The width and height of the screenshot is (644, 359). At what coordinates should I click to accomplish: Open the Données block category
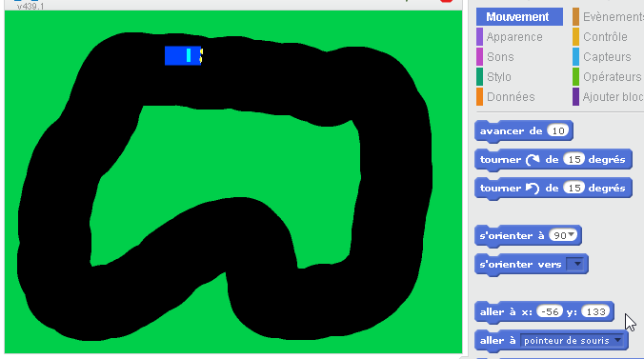pyautogui.click(x=511, y=97)
